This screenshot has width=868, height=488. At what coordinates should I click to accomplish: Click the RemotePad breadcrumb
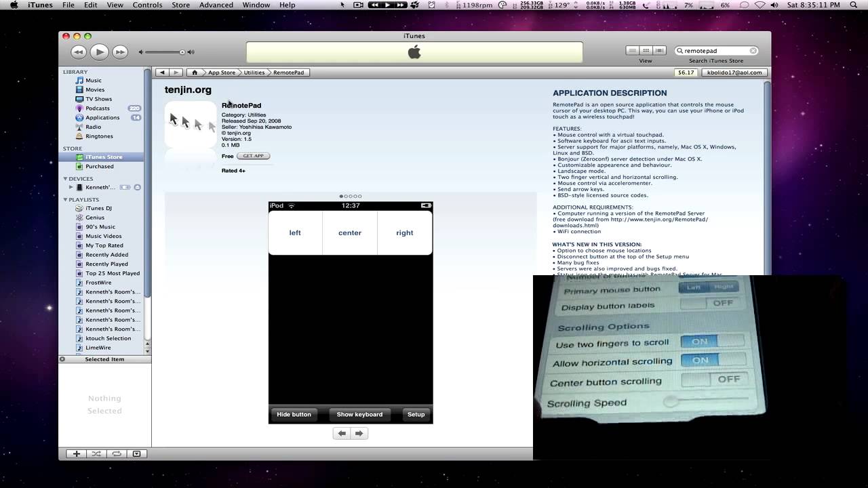289,73
